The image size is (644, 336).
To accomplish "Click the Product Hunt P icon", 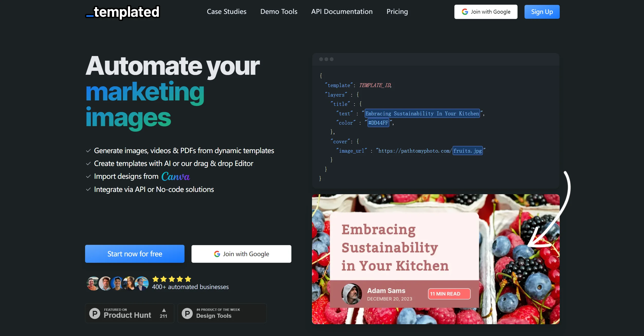I will [x=95, y=313].
